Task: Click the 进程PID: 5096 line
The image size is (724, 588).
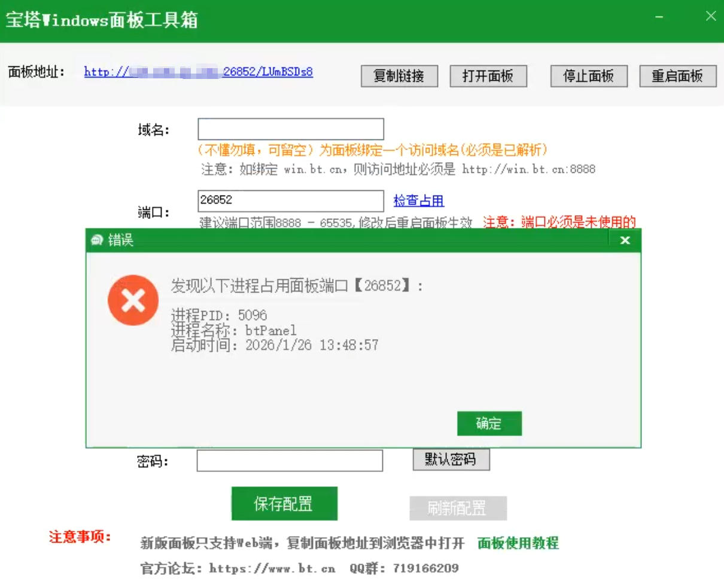Action: pyautogui.click(x=219, y=315)
